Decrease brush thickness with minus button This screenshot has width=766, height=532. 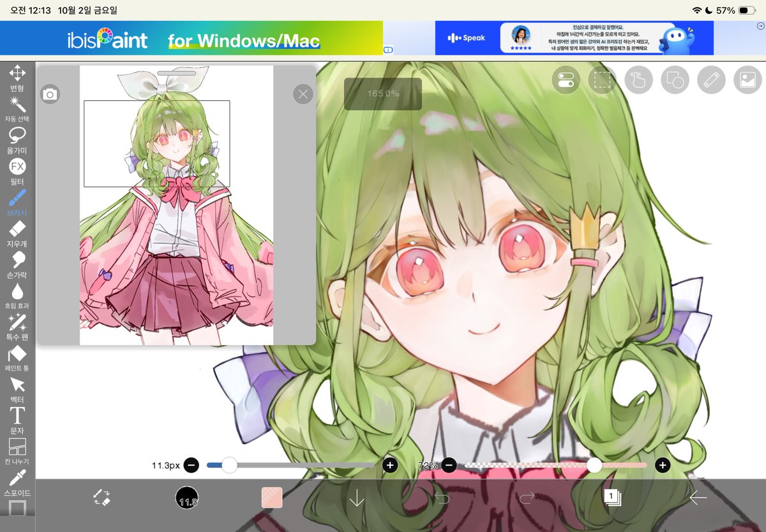191,465
